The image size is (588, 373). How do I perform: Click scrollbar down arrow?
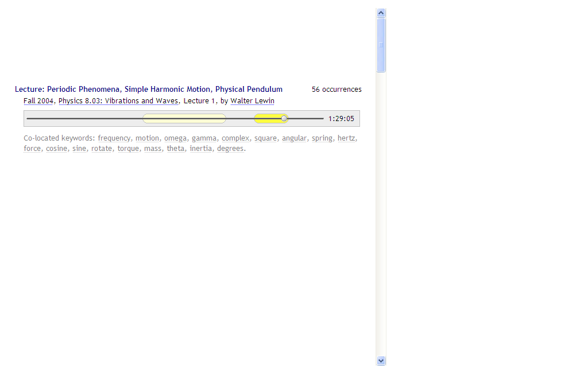pos(381,360)
